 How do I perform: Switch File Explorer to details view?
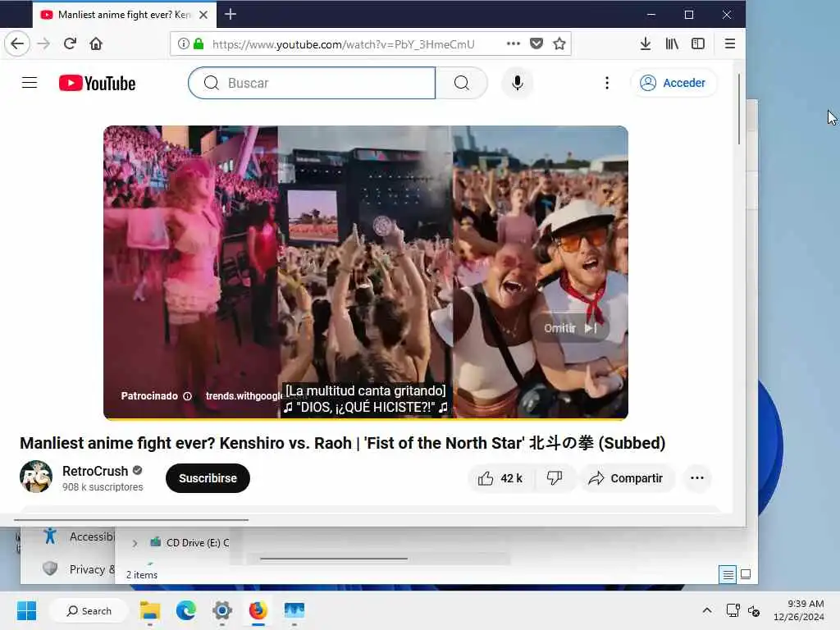click(728, 575)
